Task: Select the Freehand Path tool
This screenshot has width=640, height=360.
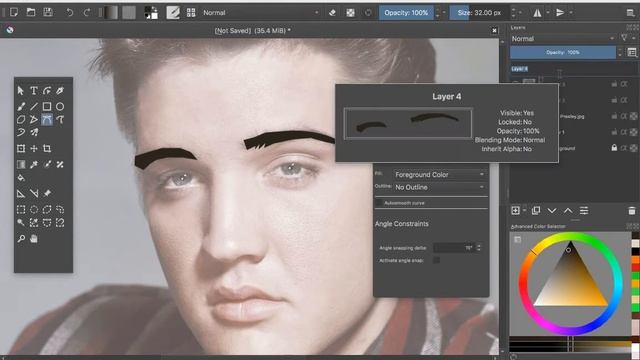Action: (60, 120)
